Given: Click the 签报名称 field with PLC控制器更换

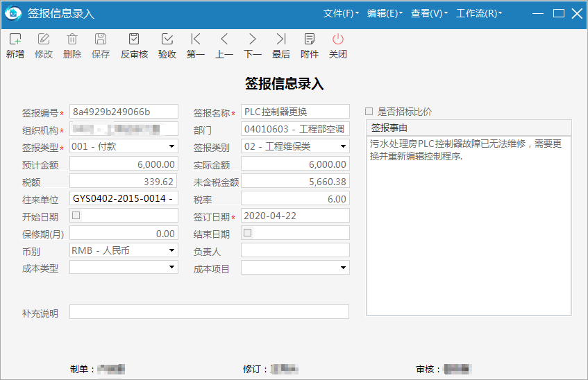Looking at the screenshot, I should point(295,112).
